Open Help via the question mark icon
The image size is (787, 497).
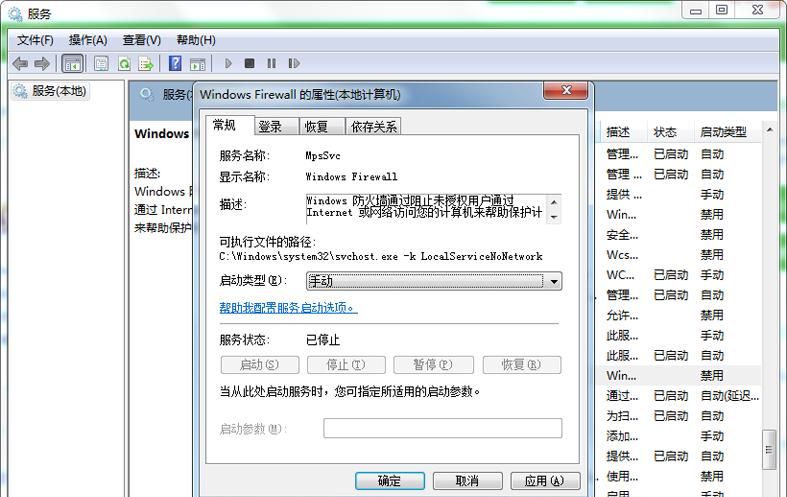pyautogui.click(x=175, y=64)
